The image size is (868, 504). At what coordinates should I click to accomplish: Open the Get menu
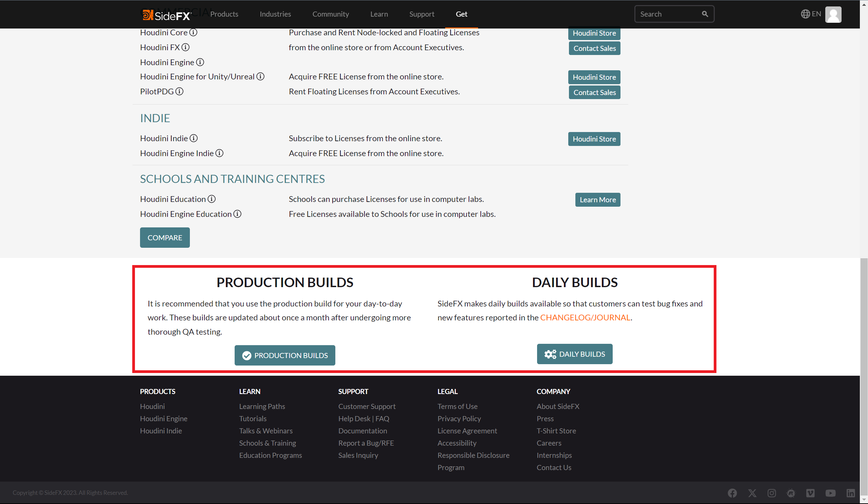pos(461,14)
